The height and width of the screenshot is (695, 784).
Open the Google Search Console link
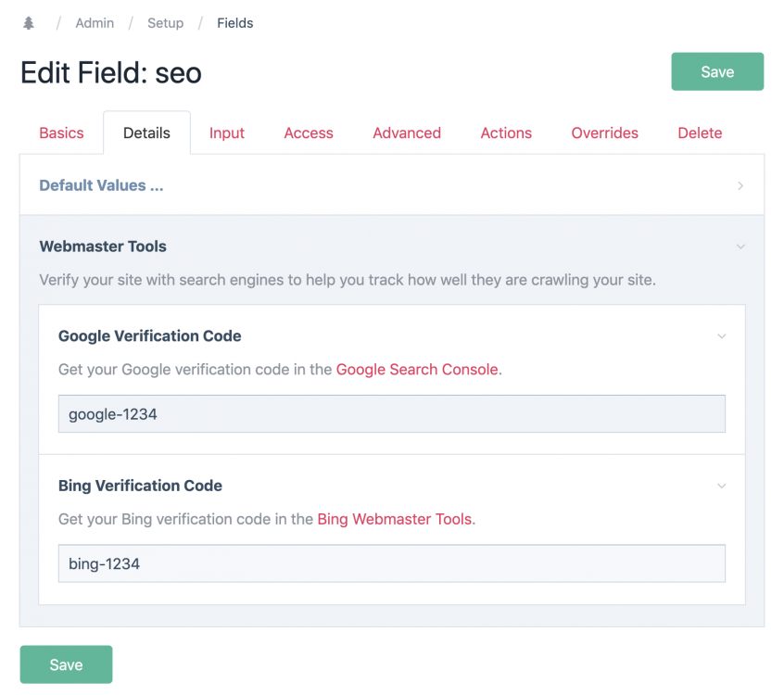click(417, 369)
